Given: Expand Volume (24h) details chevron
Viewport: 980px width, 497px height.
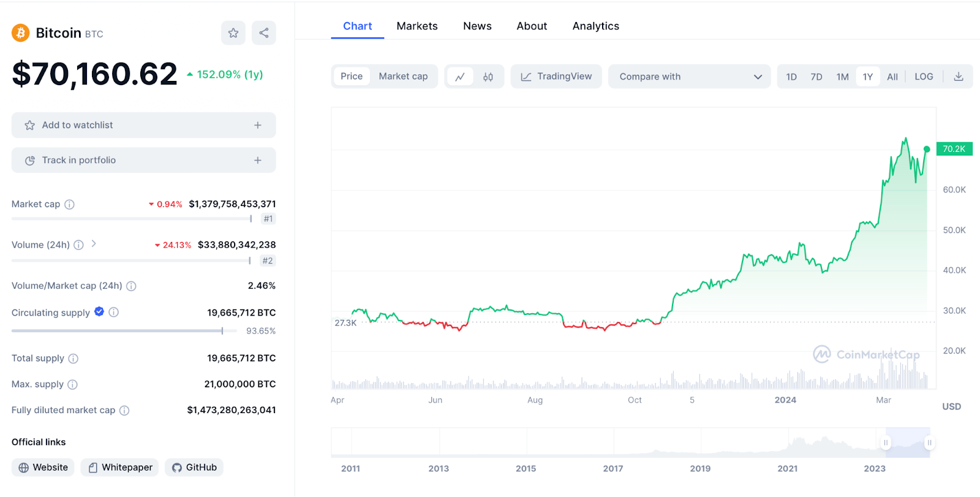Looking at the screenshot, I should [x=94, y=244].
